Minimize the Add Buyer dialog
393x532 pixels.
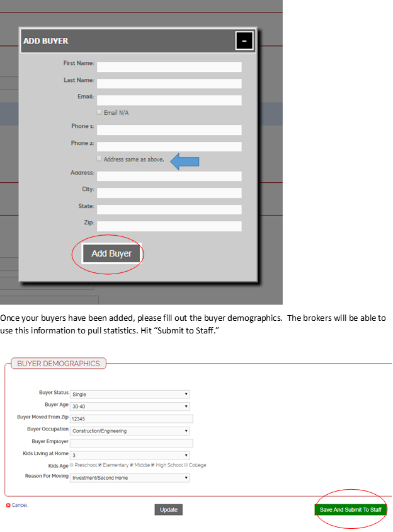(x=244, y=41)
